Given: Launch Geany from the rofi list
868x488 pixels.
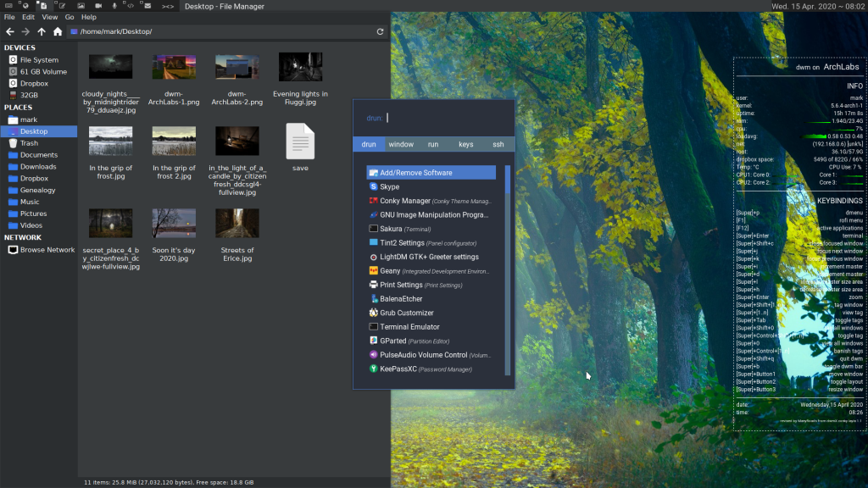Looking at the screenshot, I should (x=431, y=271).
